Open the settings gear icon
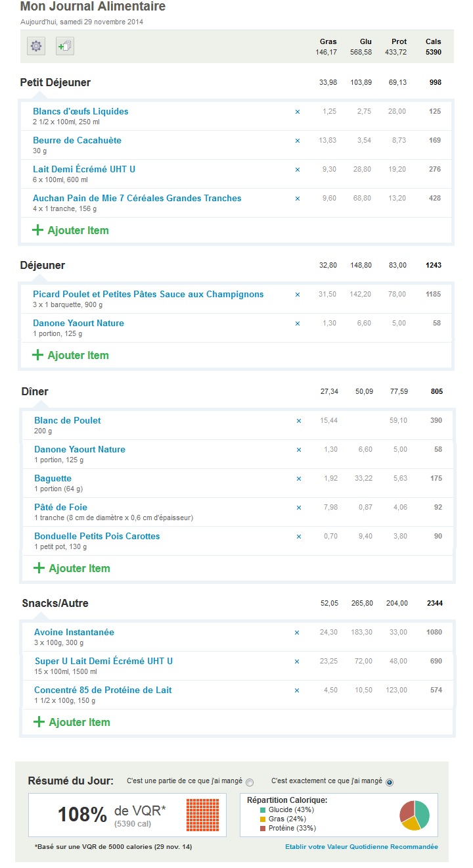The image size is (473, 868). (x=36, y=46)
